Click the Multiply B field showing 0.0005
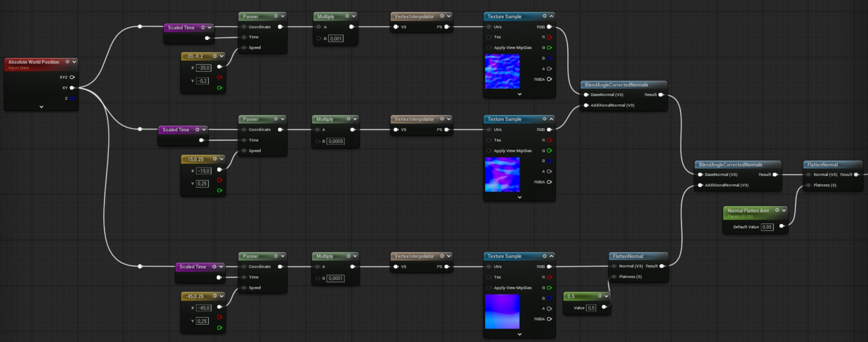The height and width of the screenshot is (342, 868). coord(336,141)
